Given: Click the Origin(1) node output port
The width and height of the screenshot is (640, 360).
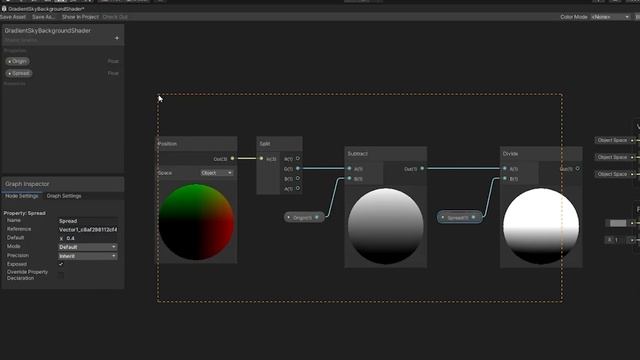Looking at the screenshot, I should [x=317, y=217].
